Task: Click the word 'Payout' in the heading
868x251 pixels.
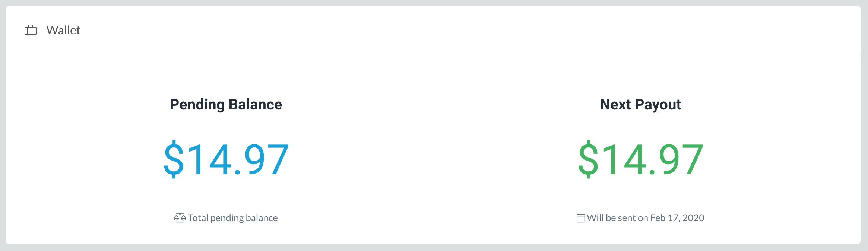Action: point(658,105)
